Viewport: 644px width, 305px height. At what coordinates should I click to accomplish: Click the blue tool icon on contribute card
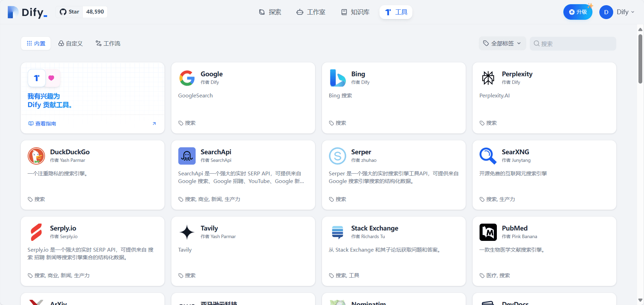tap(37, 78)
